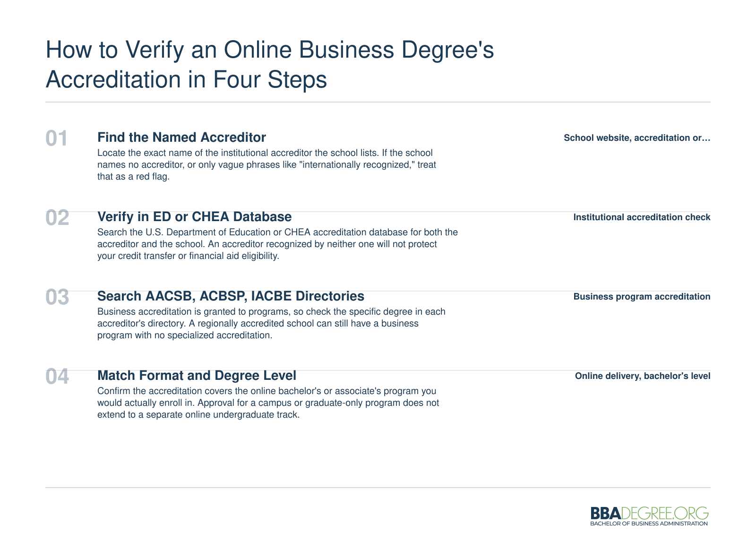The height and width of the screenshot is (549, 756).
Task: Select the step number "03"
Action: tap(57, 297)
